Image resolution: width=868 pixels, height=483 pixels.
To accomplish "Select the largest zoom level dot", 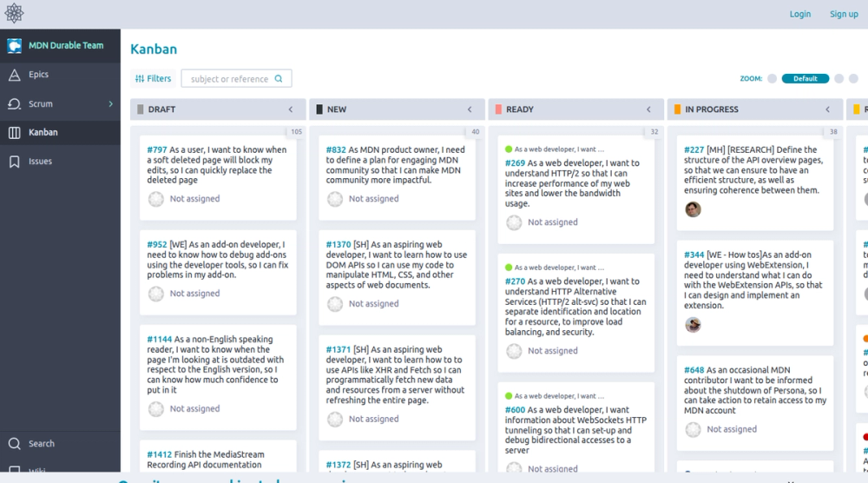I will 853,79.
